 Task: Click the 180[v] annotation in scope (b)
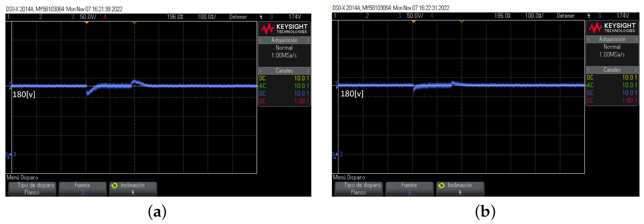pyautogui.click(x=352, y=94)
